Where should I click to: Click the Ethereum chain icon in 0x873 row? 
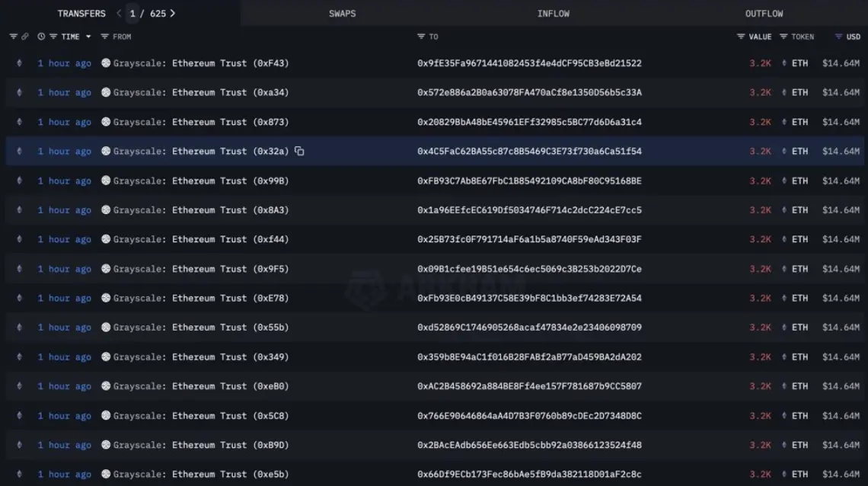click(x=19, y=122)
